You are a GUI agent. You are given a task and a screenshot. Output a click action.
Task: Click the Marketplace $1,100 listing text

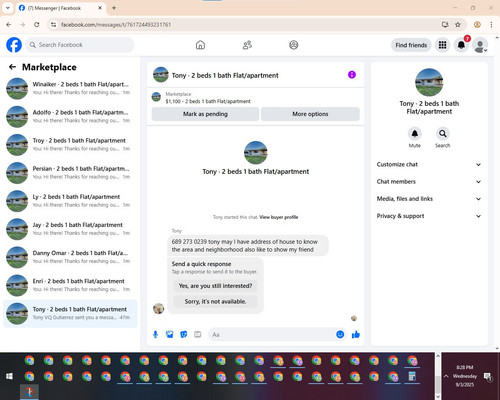click(208, 101)
